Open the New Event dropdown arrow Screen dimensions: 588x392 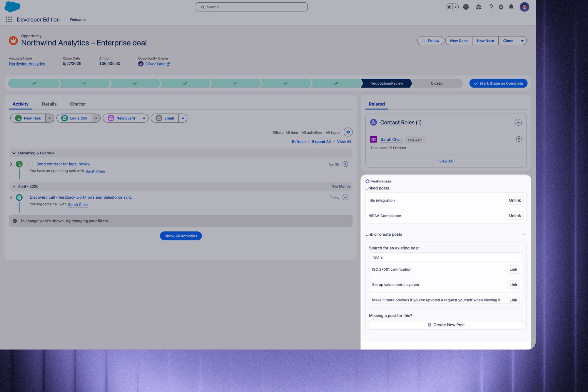tap(144, 118)
